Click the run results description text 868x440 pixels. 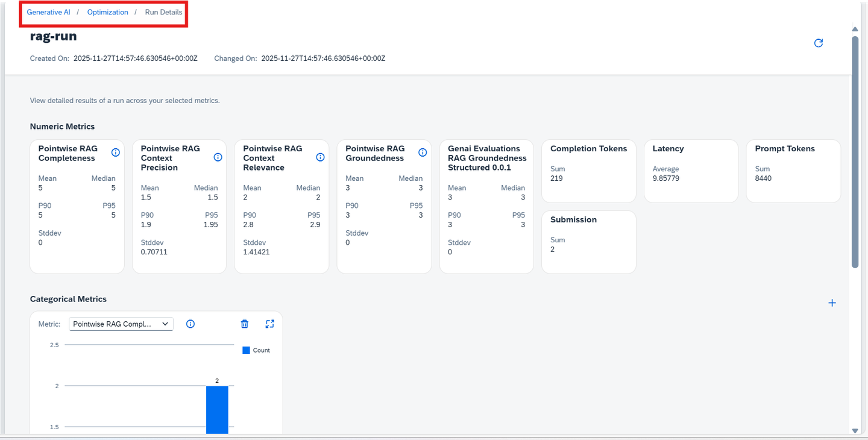pos(125,101)
